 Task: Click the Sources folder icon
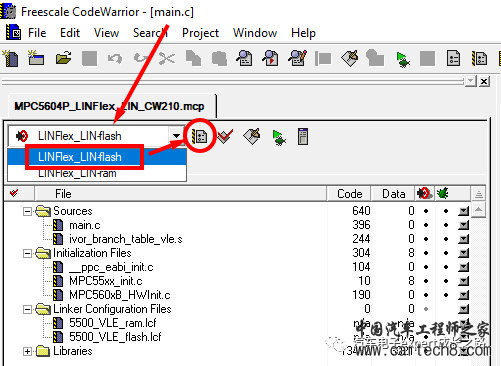pos(43,211)
